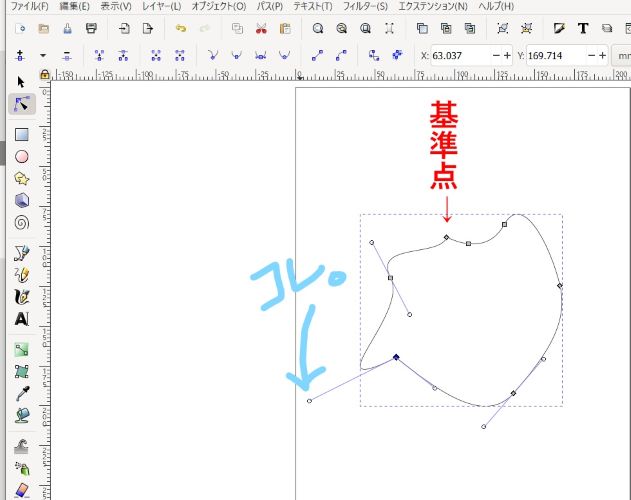
Task: Zoom to fit drawing icon
Action: point(342,28)
